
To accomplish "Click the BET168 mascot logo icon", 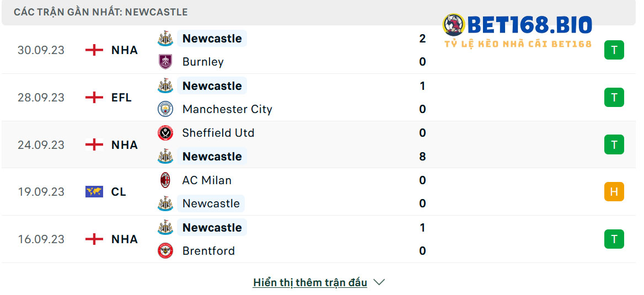I will click(x=454, y=25).
